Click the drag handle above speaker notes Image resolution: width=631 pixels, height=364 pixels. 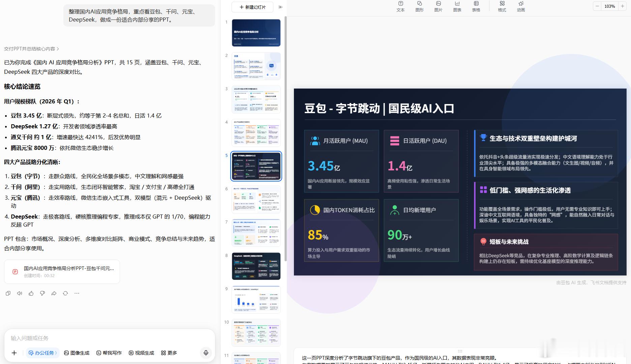(x=460, y=351)
